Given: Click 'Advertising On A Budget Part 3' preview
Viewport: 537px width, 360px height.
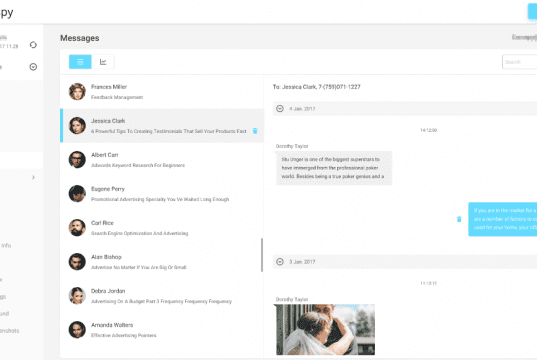Looking at the screenshot, I should (161, 301).
